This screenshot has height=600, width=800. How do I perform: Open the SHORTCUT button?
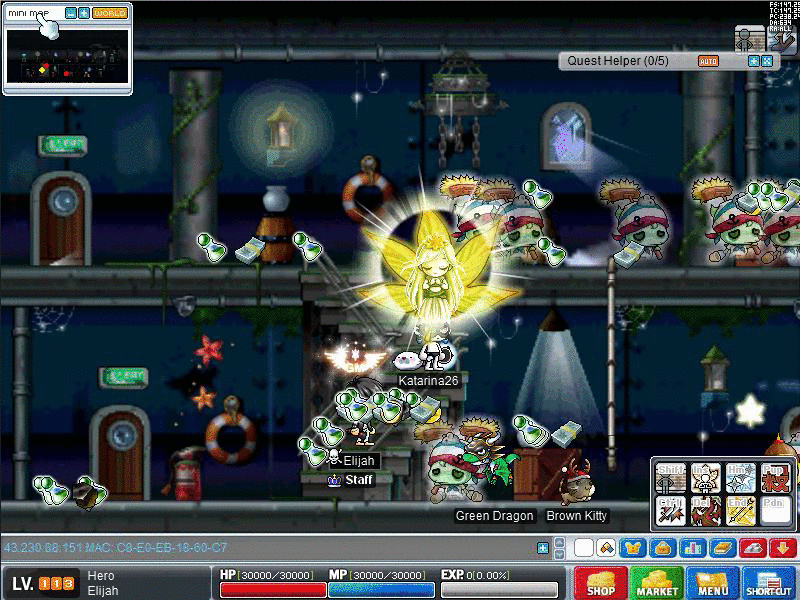pos(769,583)
